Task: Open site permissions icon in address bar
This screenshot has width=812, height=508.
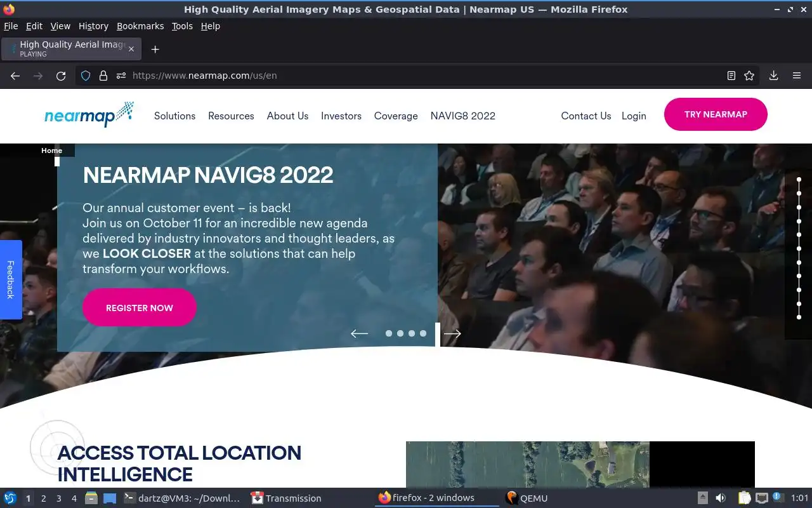Action: (121, 76)
